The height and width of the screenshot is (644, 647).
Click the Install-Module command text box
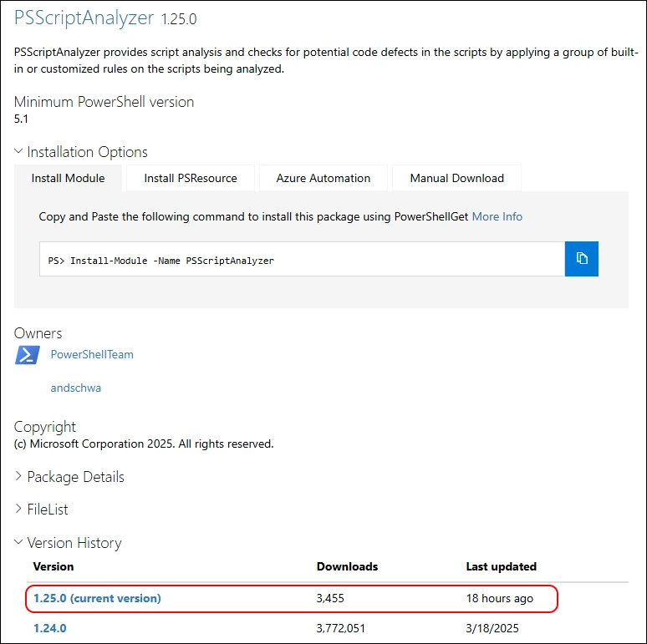[302, 260]
